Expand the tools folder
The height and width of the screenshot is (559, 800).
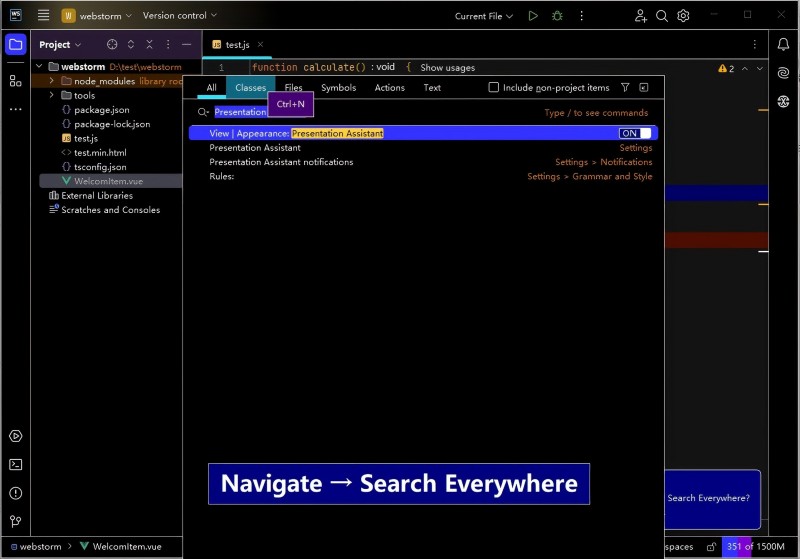(52, 95)
